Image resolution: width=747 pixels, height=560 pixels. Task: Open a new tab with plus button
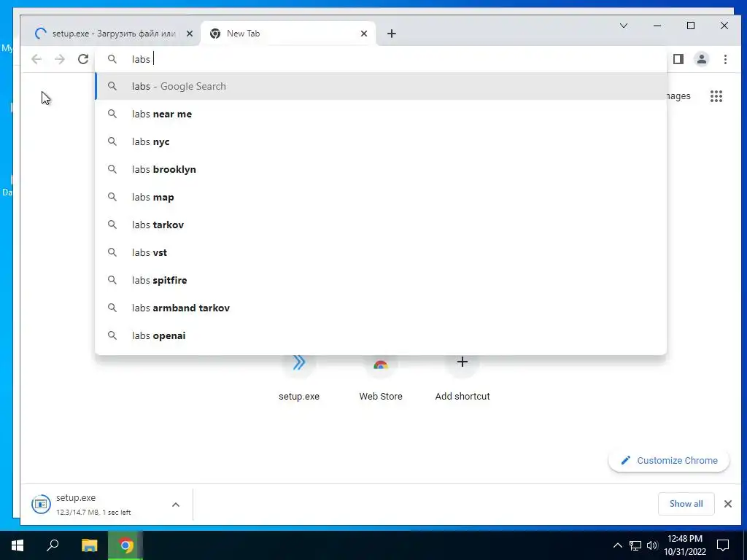[x=392, y=34]
